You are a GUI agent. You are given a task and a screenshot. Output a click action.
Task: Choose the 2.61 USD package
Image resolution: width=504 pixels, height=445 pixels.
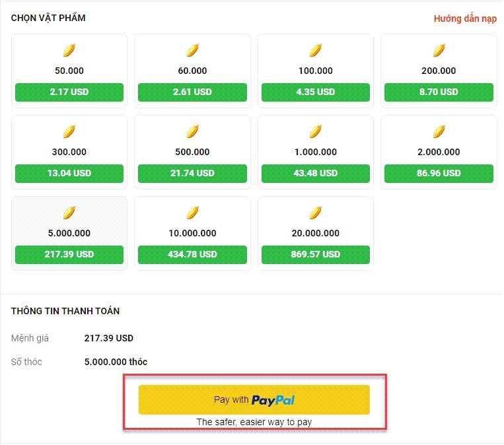192,92
